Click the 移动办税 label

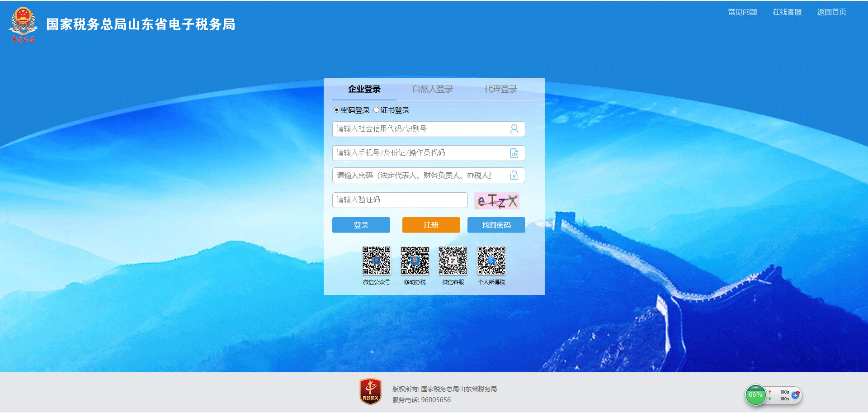[x=415, y=282]
